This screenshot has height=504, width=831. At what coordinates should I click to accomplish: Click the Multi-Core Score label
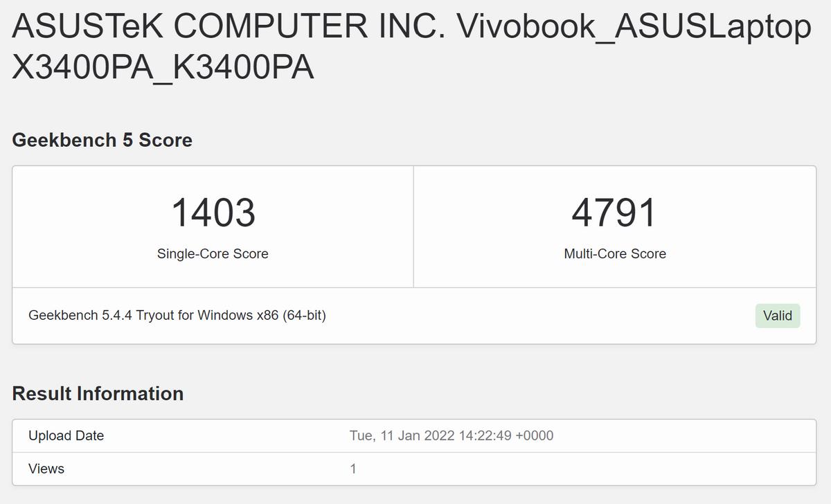pos(615,253)
